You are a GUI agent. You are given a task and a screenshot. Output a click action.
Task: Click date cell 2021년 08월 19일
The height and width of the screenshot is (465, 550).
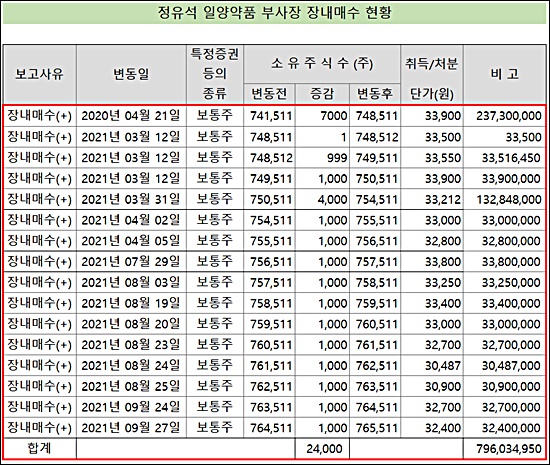point(131,303)
